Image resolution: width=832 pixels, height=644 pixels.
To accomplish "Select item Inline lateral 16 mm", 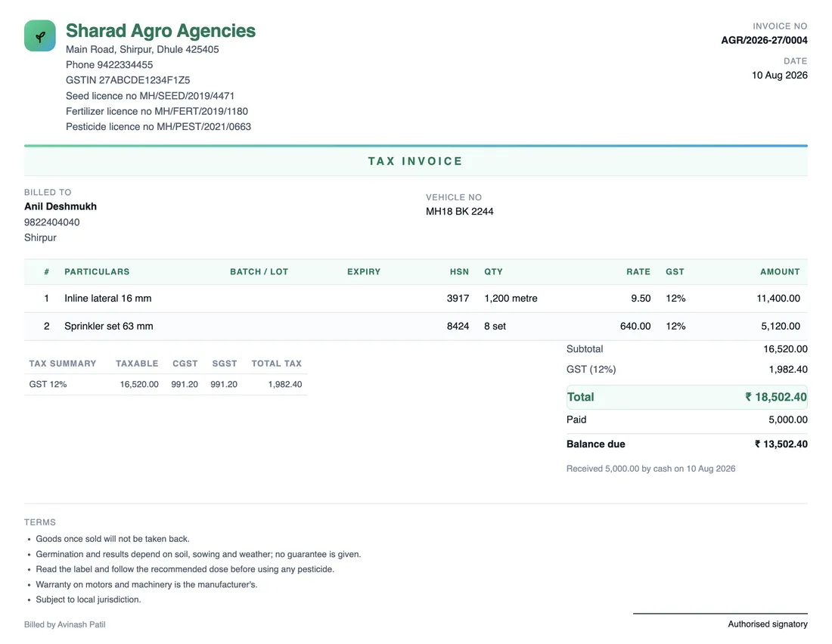I will click(108, 298).
